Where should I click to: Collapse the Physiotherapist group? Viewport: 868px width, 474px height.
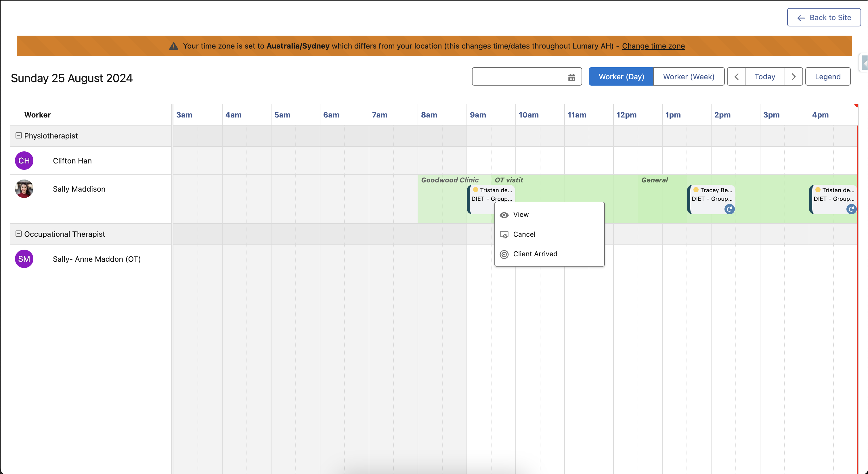pyautogui.click(x=18, y=135)
